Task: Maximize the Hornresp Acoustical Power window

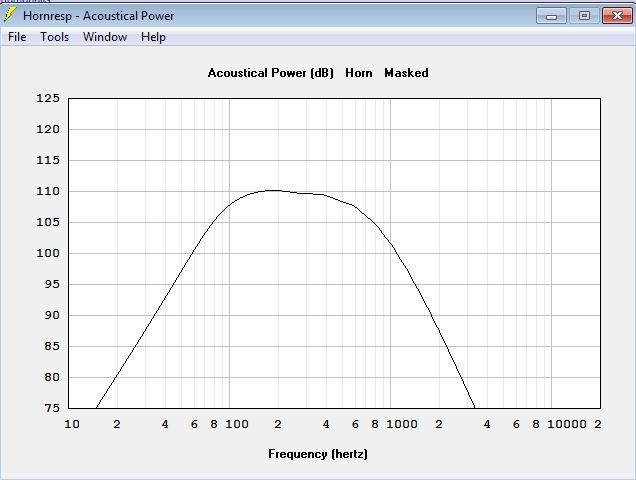Action: point(584,16)
